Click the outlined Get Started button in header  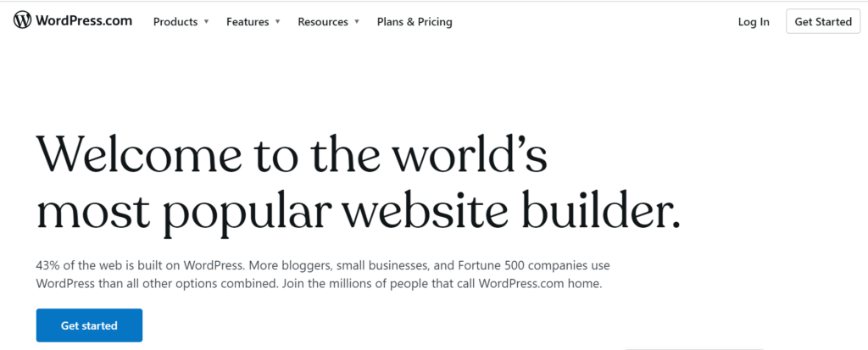pos(823,21)
